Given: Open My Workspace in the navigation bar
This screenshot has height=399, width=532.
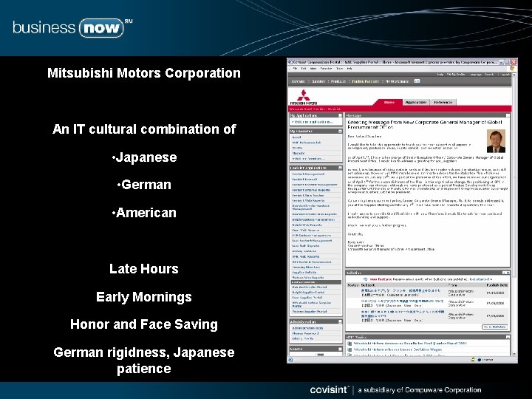Looking at the screenshot, I should coord(397,81).
